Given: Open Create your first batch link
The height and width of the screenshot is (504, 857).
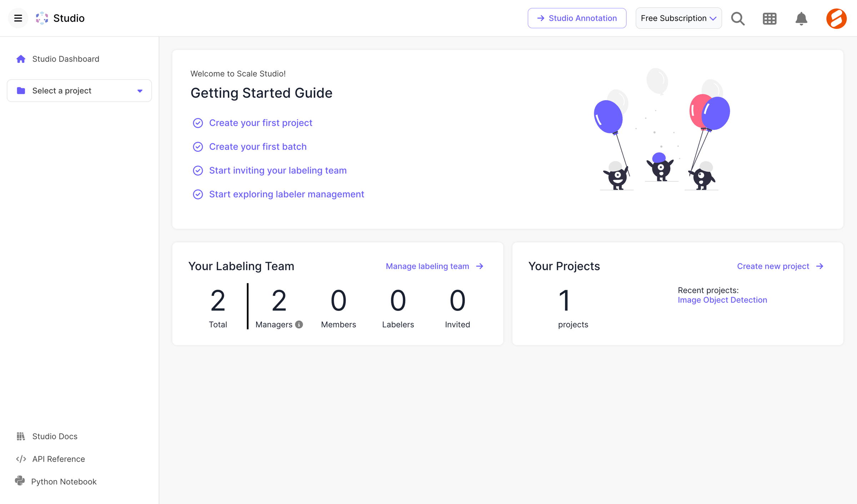Looking at the screenshot, I should [x=258, y=147].
